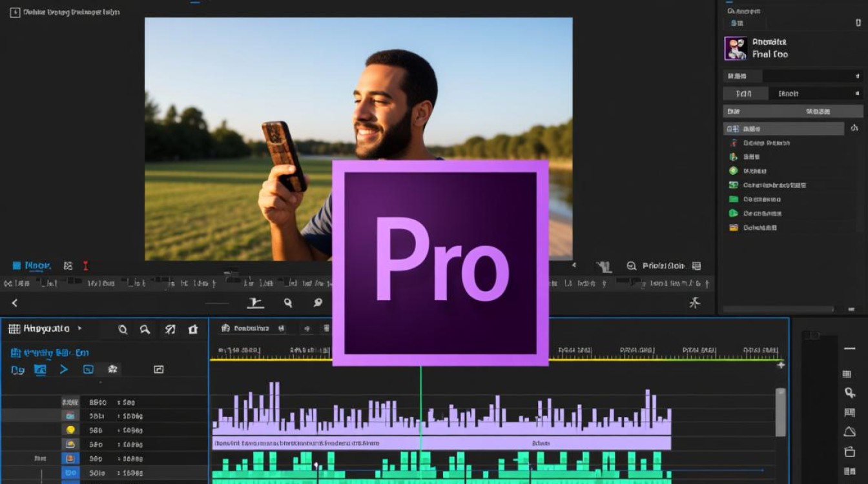Click the white gear-like icon in the blue icon row
The height and width of the screenshot is (484, 868).
pyautogui.click(x=112, y=369)
